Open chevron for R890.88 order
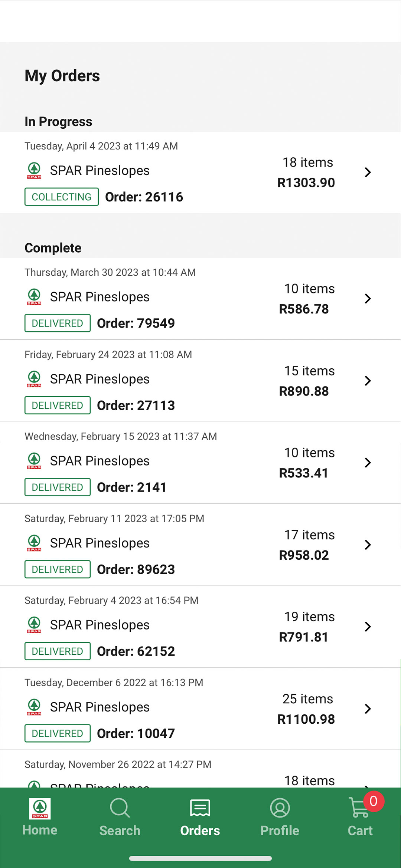 tap(368, 381)
